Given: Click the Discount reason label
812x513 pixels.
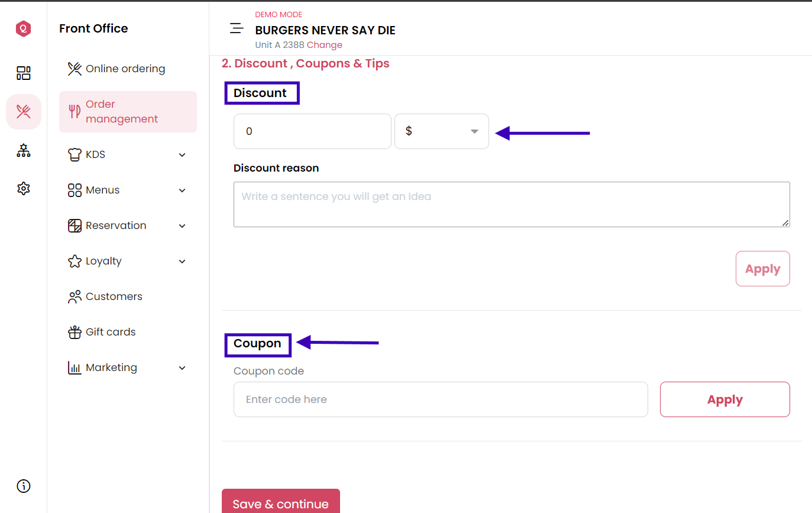Looking at the screenshot, I should (x=276, y=168).
